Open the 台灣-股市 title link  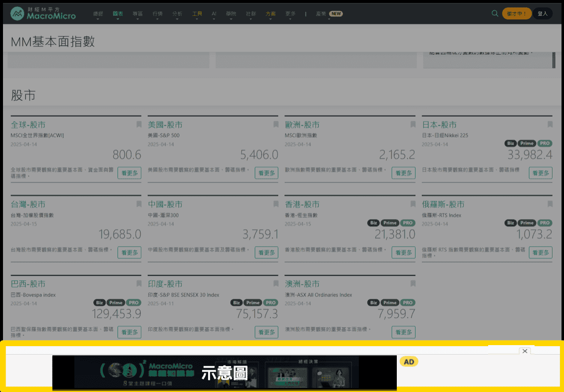(28, 204)
